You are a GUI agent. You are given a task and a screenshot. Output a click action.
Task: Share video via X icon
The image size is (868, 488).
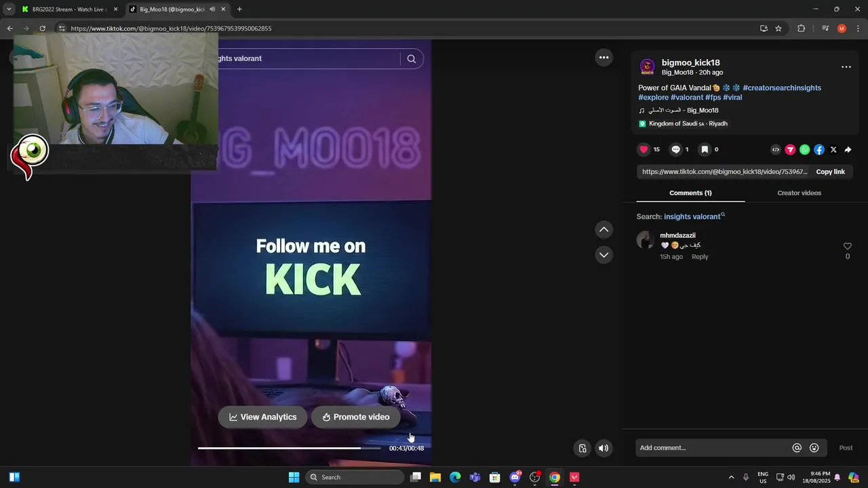click(x=833, y=150)
